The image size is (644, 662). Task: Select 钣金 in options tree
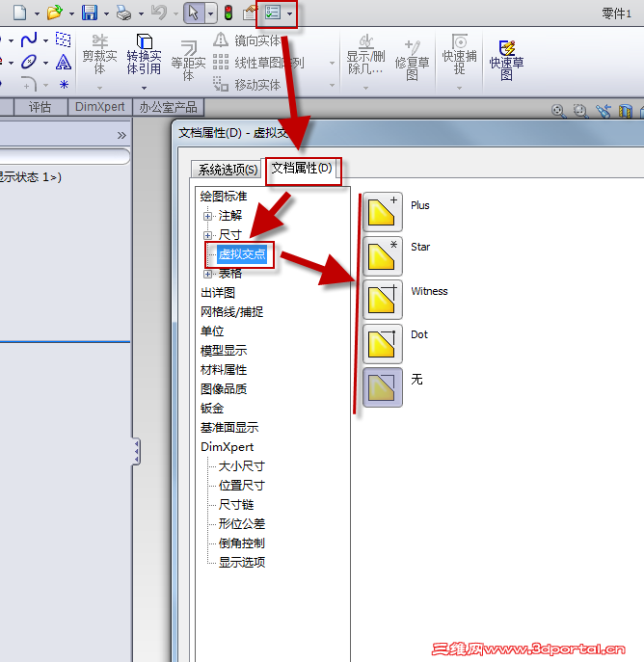coord(212,409)
